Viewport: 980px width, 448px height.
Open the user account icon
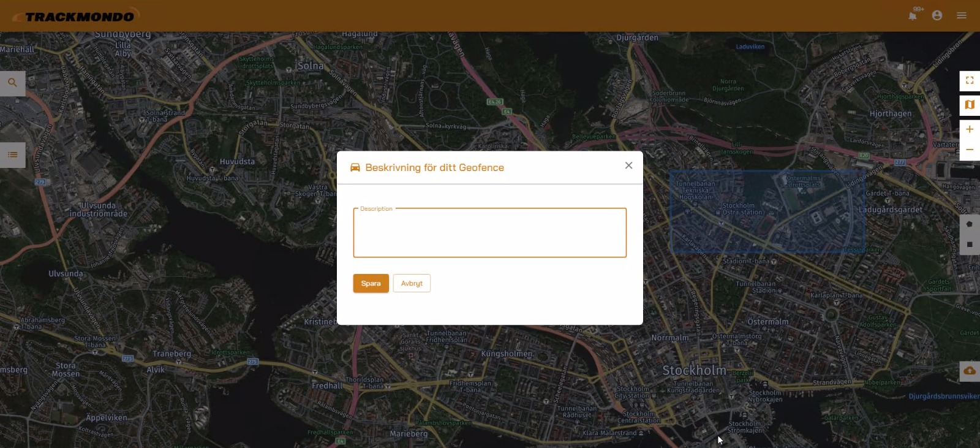(937, 15)
